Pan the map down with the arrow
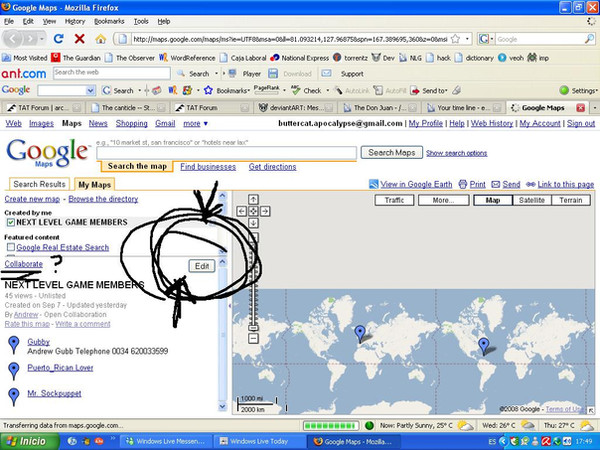Viewport: 600px width, 450px height. pyautogui.click(x=253, y=223)
